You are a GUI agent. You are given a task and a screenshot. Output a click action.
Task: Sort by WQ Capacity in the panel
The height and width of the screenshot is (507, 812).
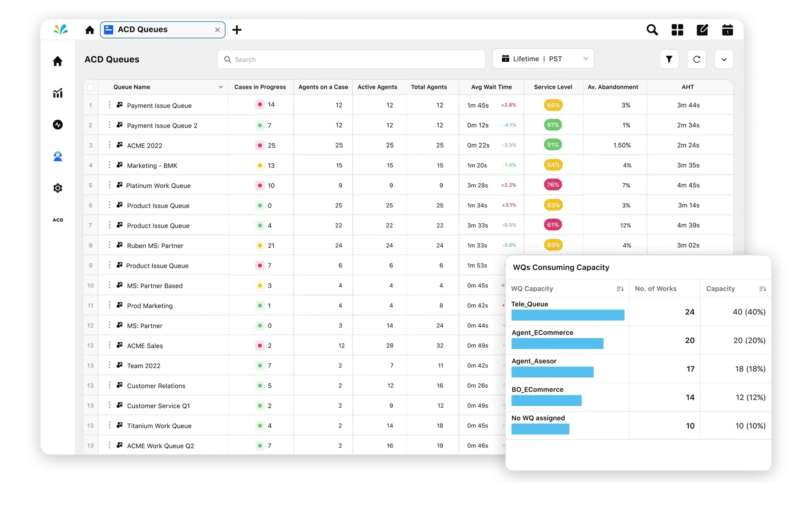pyautogui.click(x=620, y=289)
